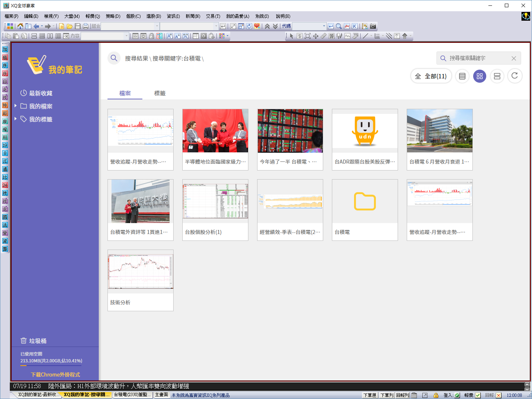
Task: Click the double down chevron toolbar icon
Action: coord(275,26)
